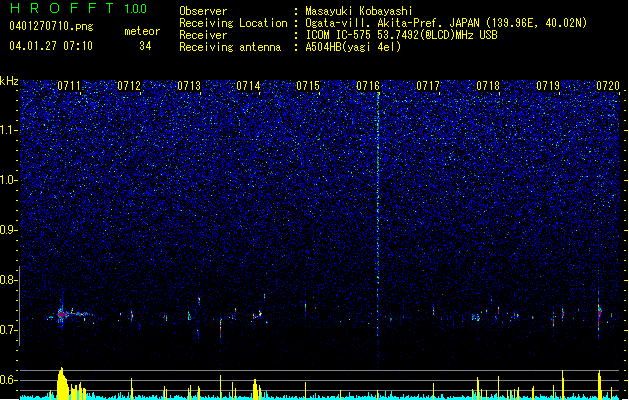
Task: Click the 0712 time marker
Action: click(x=129, y=86)
